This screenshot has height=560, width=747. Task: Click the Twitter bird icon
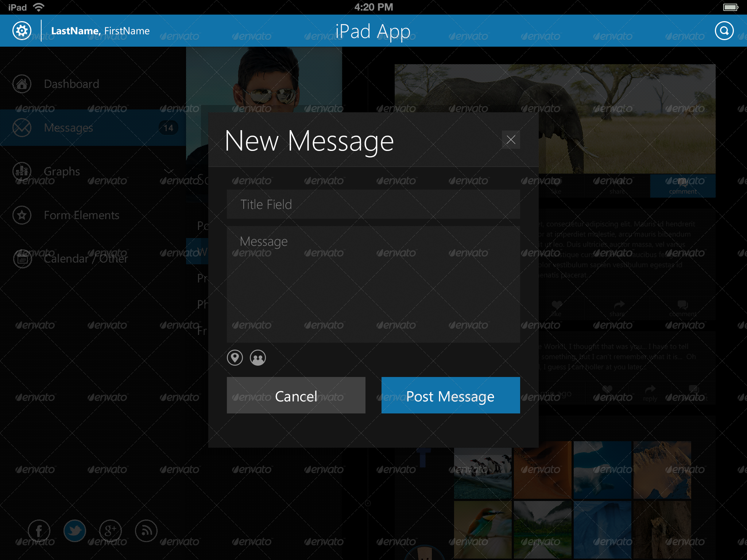75,531
